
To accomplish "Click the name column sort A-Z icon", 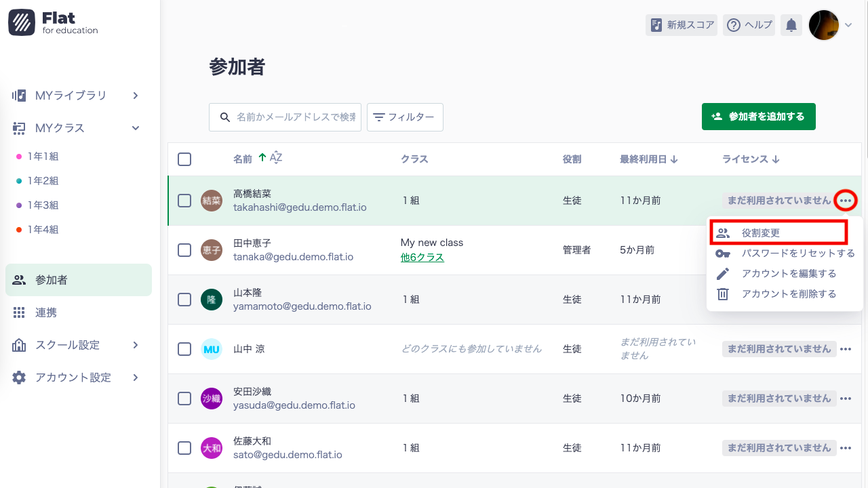I will click(x=271, y=158).
